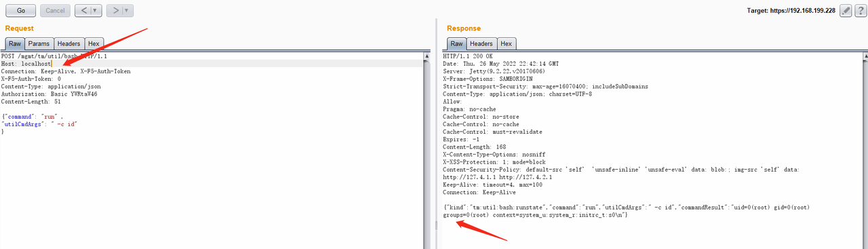868x249 pixels.
Task: Switch to the Hex tab in Response
Action: tap(506, 43)
